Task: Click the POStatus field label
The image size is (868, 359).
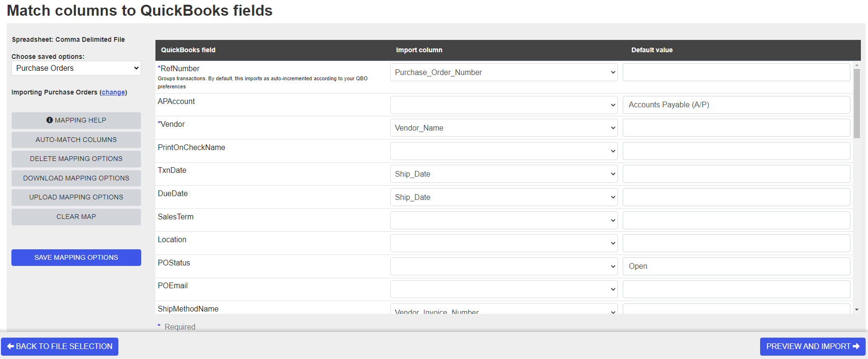Action: pos(174,263)
